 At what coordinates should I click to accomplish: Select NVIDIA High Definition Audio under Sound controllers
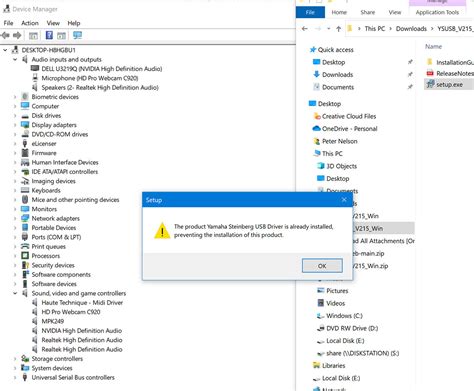click(82, 331)
